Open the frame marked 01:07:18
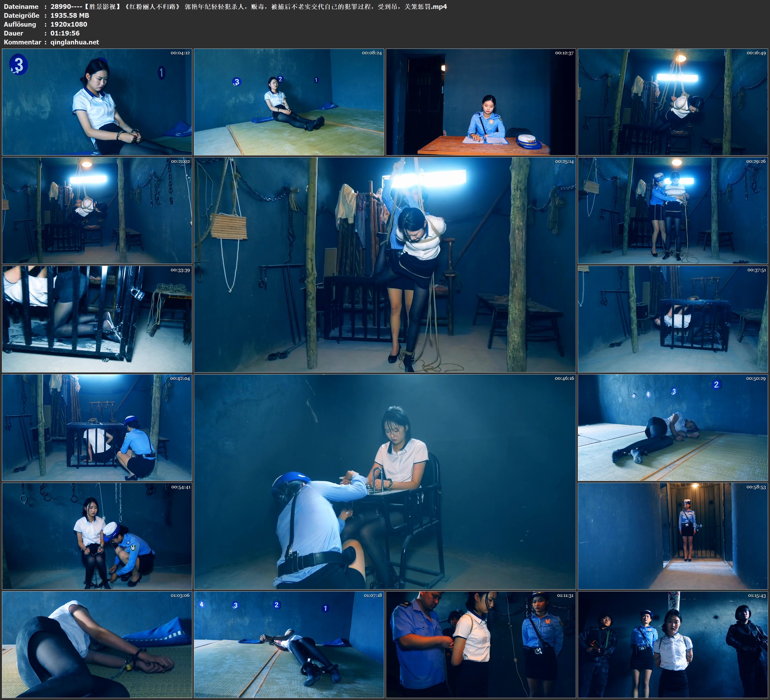 tap(289, 644)
